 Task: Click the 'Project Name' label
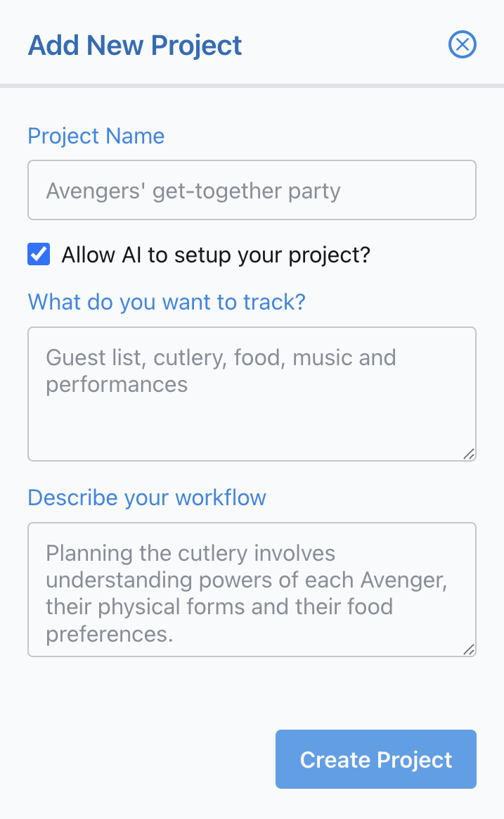pyautogui.click(x=96, y=136)
